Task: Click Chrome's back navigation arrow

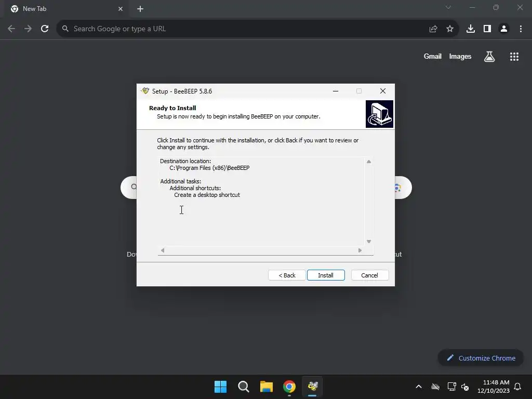Action: (x=11, y=29)
